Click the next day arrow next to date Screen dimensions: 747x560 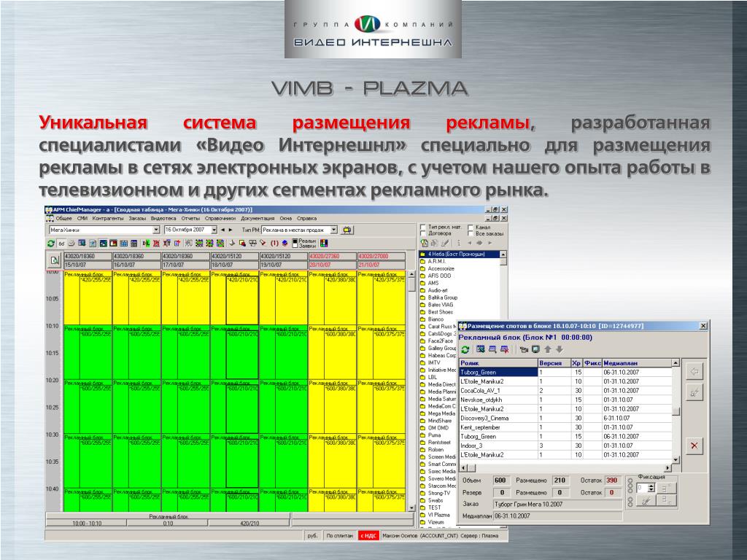[231, 230]
